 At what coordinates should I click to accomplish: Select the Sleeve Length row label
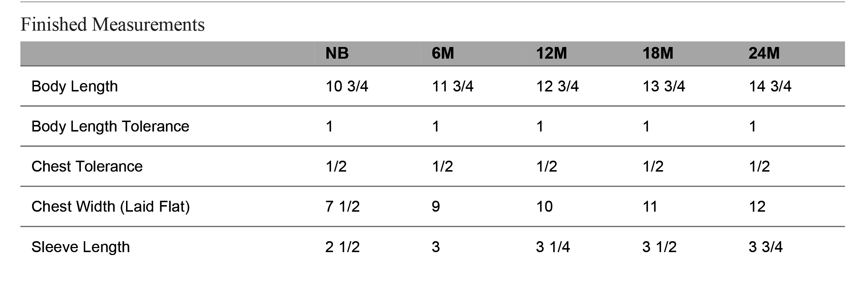click(x=80, y=247)
